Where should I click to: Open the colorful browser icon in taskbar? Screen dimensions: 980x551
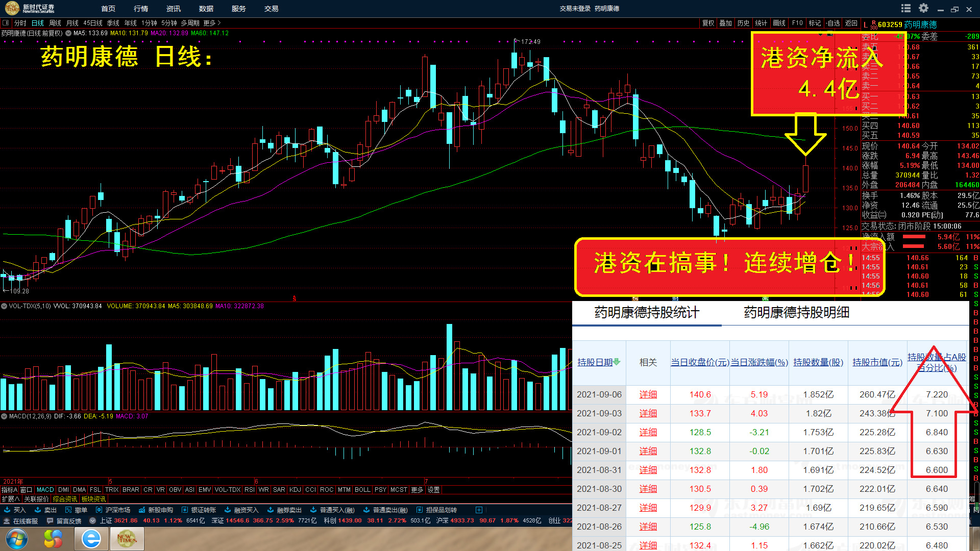tap(53, 539)
